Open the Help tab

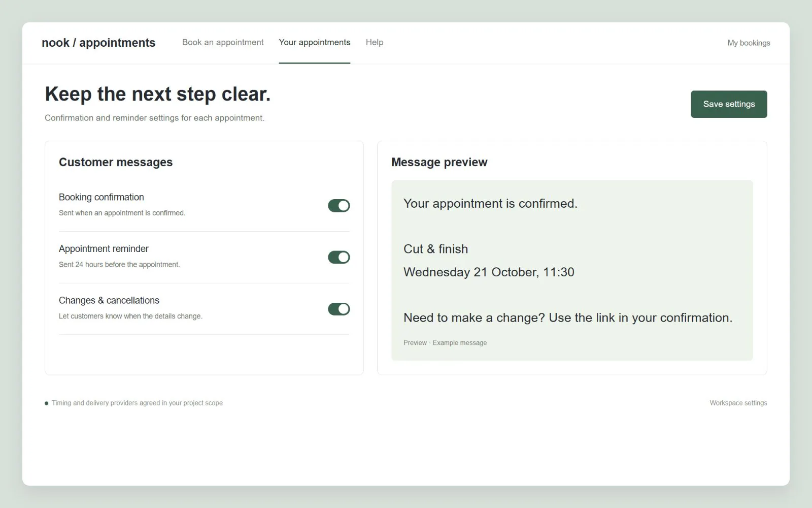(375, 43)
